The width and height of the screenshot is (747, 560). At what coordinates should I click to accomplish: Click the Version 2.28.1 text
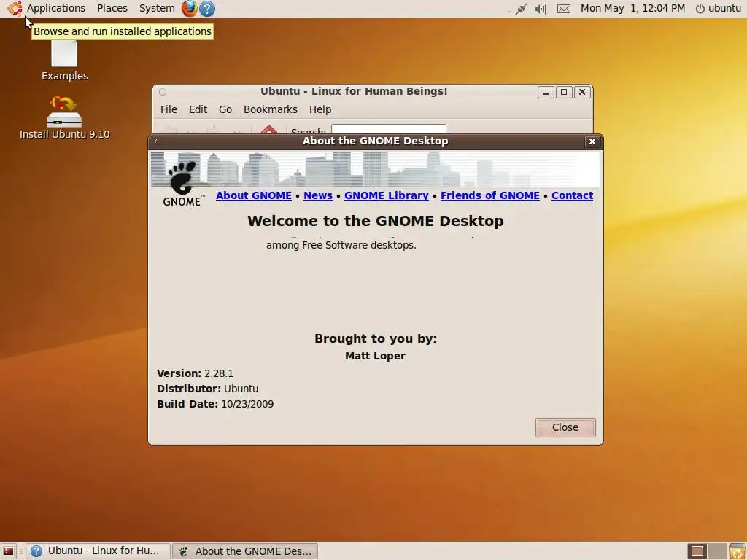(195, 373)
